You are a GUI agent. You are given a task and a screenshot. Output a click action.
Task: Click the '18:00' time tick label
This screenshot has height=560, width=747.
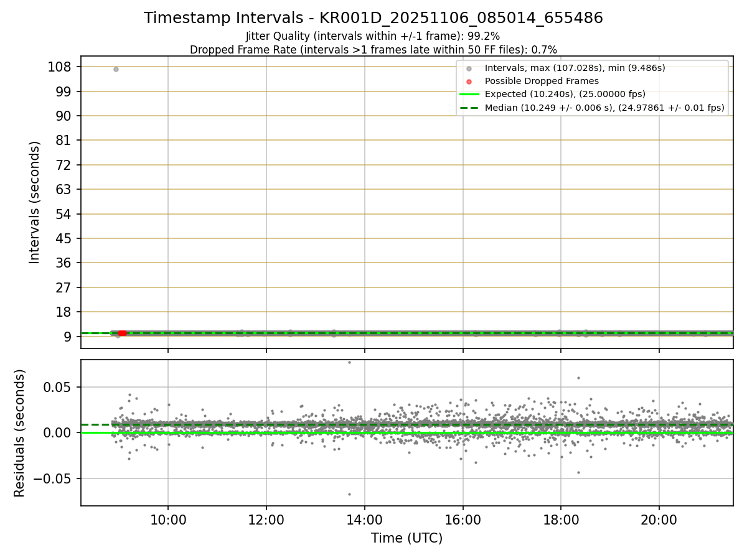[561, 520]
